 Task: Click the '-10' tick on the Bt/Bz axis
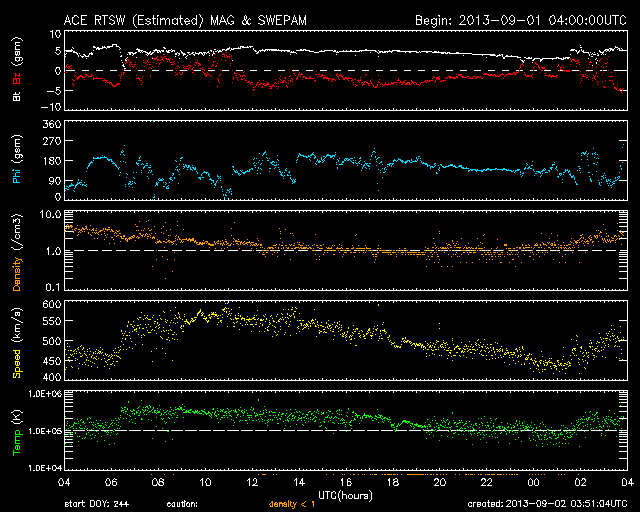click(x=51, y=107)
